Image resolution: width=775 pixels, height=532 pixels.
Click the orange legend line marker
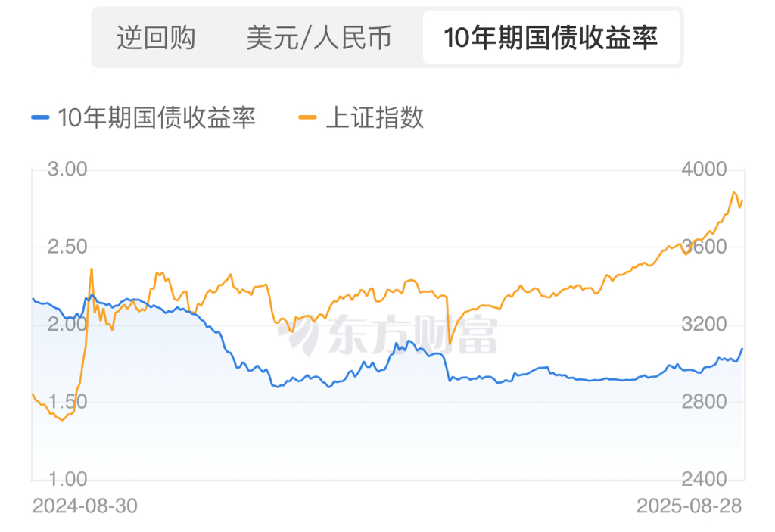coord(307,117)
